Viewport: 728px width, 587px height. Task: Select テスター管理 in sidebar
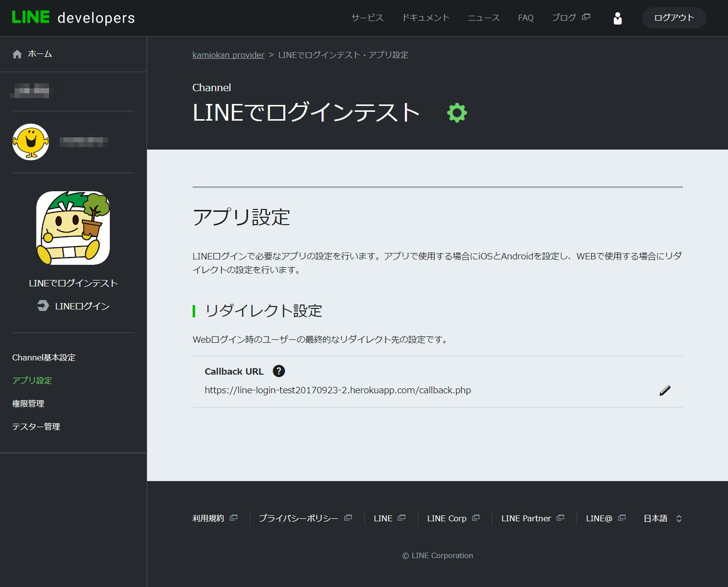point(36,427)
